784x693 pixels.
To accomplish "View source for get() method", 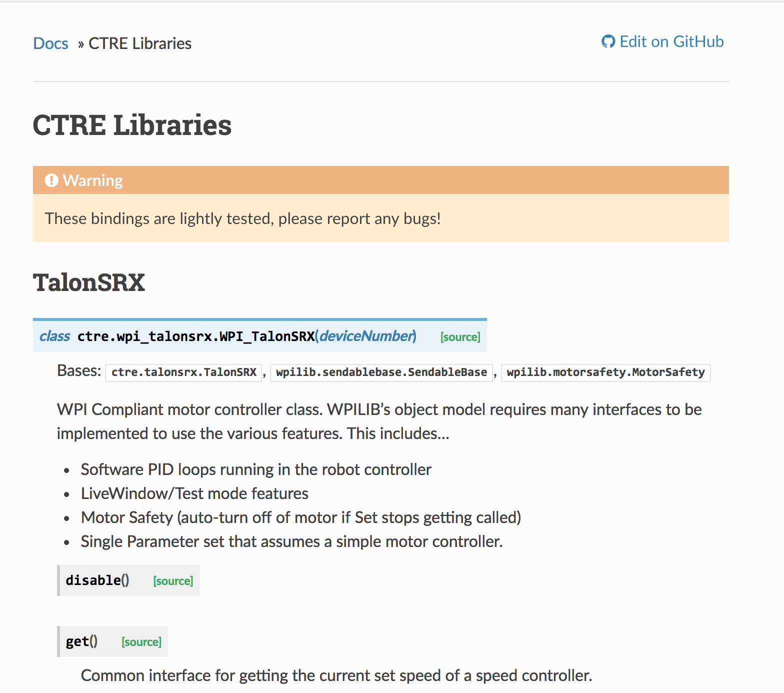I will coord(141,642).
